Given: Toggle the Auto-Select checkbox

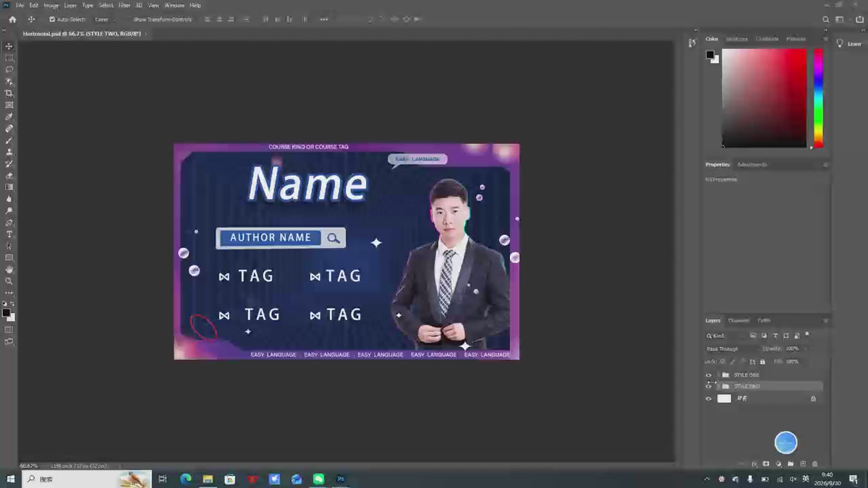Looking at the screenshot, I should click(52, 20).
